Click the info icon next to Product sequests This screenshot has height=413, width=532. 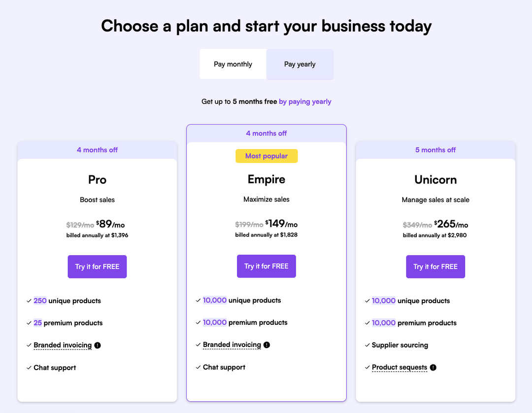pos(432,367)
